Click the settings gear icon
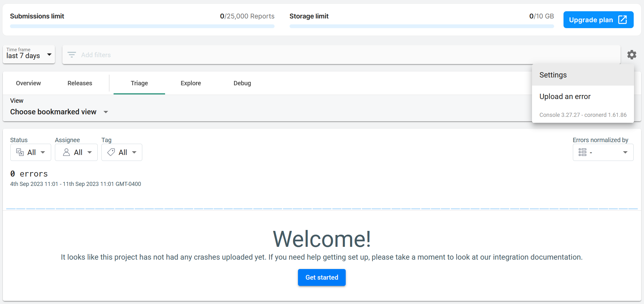 click(x=632, y=55)
